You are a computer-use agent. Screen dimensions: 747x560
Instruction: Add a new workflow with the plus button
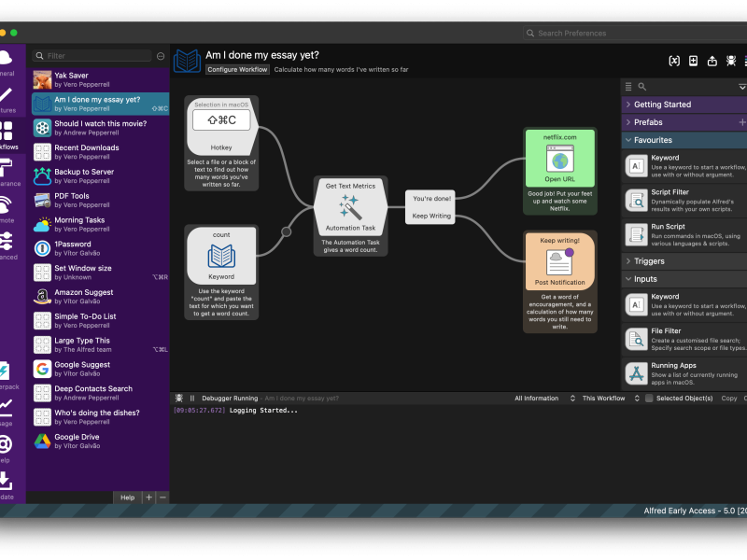click(149, 497)
